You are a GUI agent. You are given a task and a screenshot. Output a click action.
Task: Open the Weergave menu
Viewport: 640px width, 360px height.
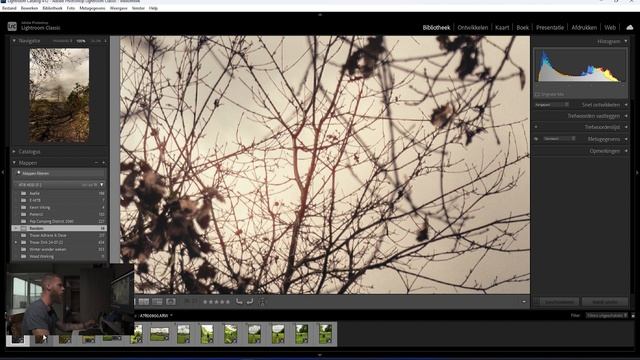119,8
